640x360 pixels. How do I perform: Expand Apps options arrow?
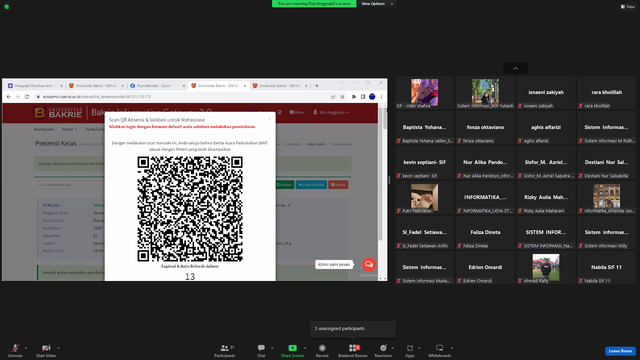pos(419,348)
